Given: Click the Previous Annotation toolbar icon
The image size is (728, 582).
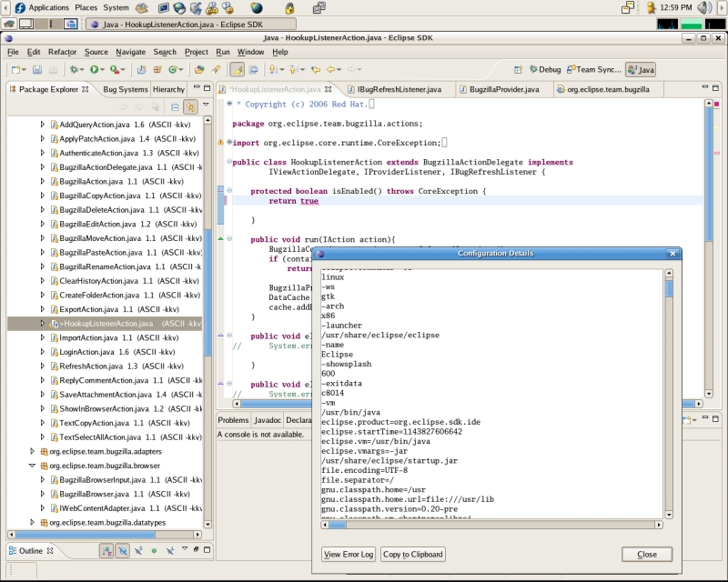Looking at the screenshot, I should 294,70.
